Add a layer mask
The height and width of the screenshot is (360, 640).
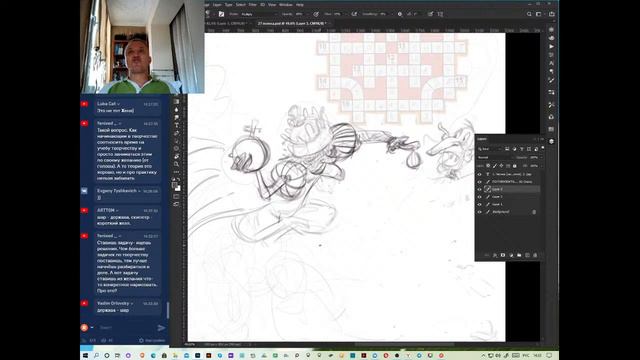[503, 255]
